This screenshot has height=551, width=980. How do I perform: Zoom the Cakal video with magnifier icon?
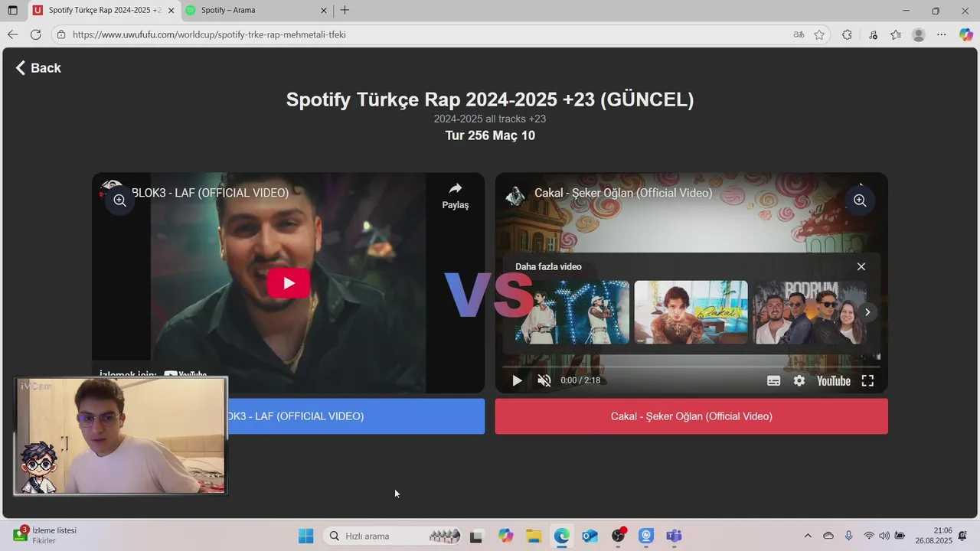pos(860,201)
